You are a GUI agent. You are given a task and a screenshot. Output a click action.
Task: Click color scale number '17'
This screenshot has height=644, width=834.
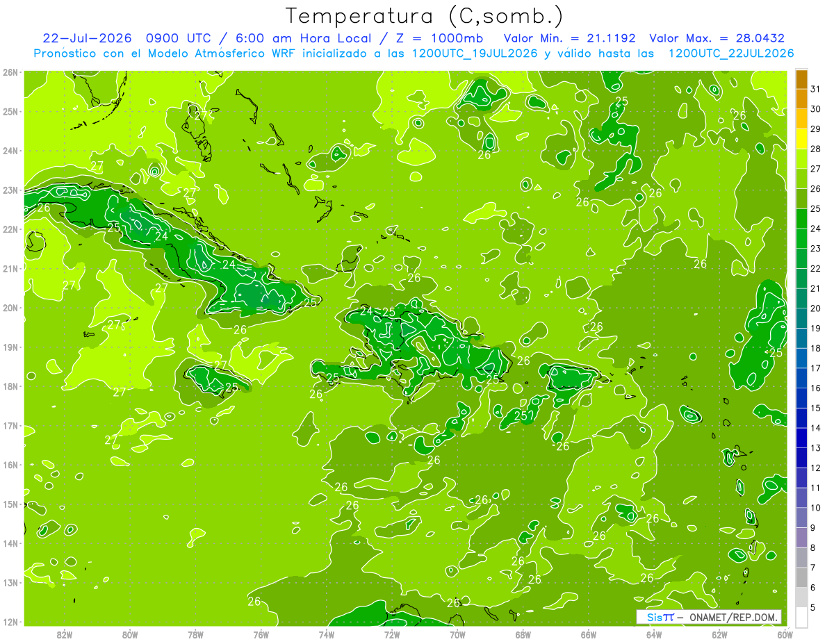[x=816, y=368]
